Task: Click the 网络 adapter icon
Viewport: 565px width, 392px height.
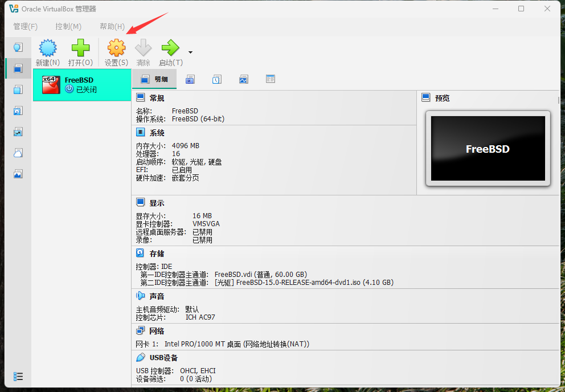Action: coord(140,330)
